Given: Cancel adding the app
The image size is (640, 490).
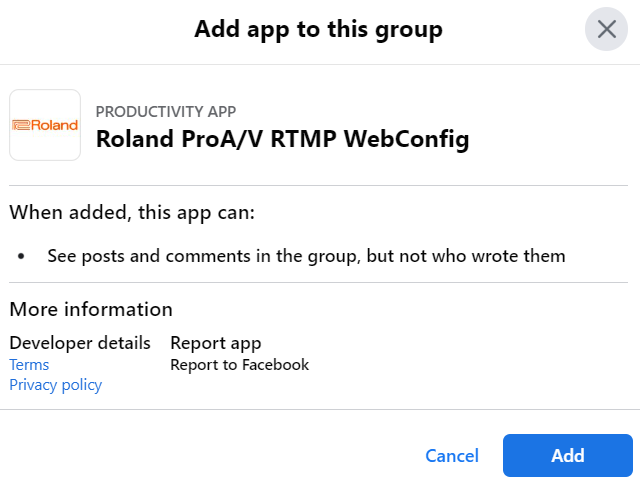Looking at the screenshot, I should coord(452,456).
